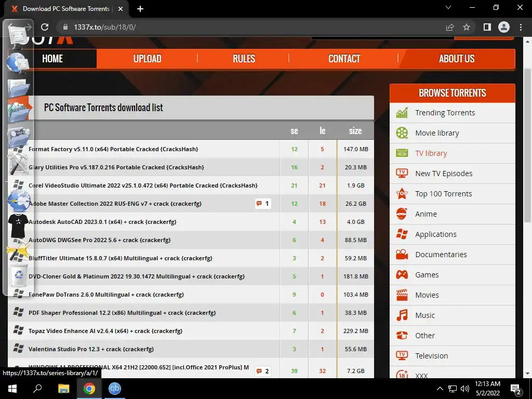Switch to qBittorrent in the taskbar
The width and height of the screenshot is (532, 399).
(115, 389)
